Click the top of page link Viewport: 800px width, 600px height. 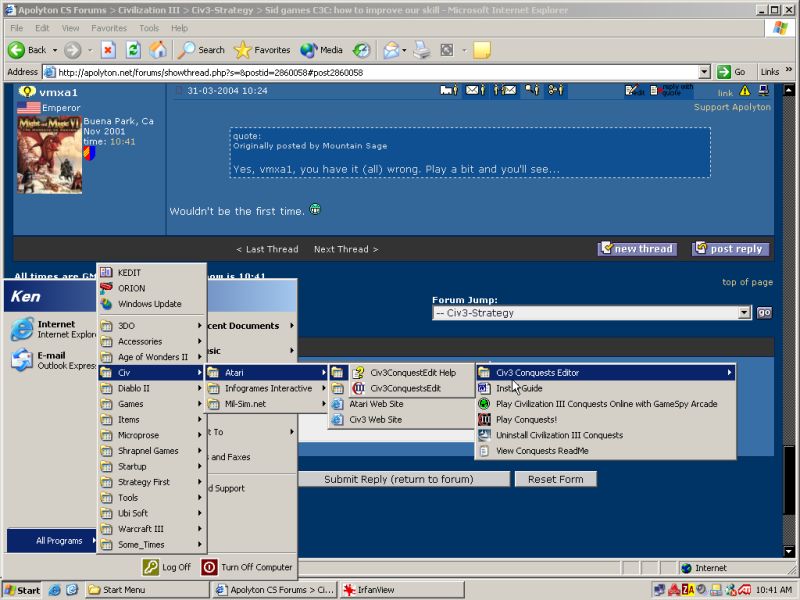click(x=747, y=282)
